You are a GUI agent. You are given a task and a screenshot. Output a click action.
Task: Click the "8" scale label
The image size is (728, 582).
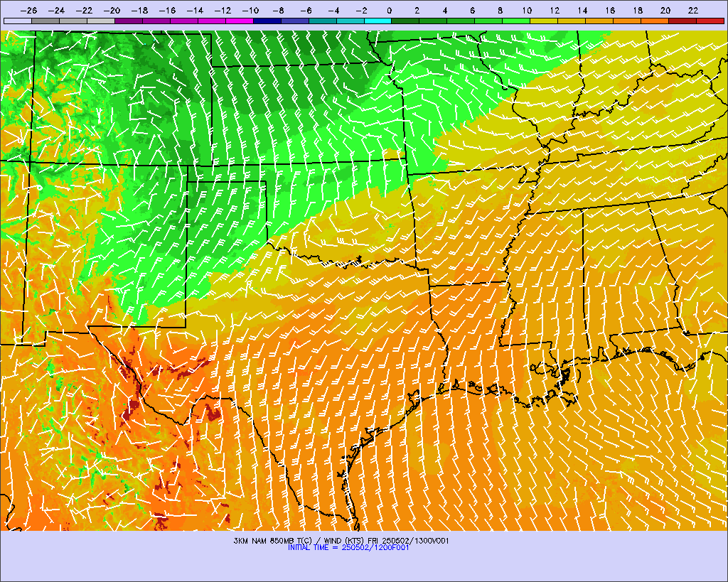(500, 11)
